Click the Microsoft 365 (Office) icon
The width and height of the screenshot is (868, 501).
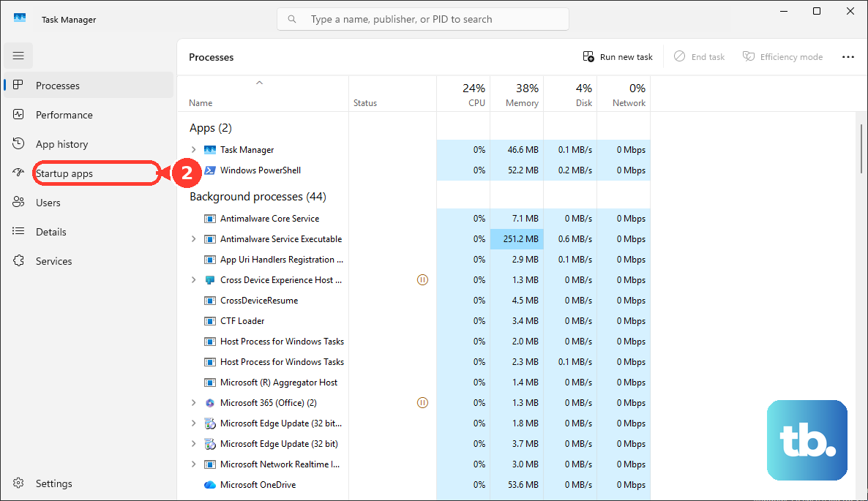(210, 403)
